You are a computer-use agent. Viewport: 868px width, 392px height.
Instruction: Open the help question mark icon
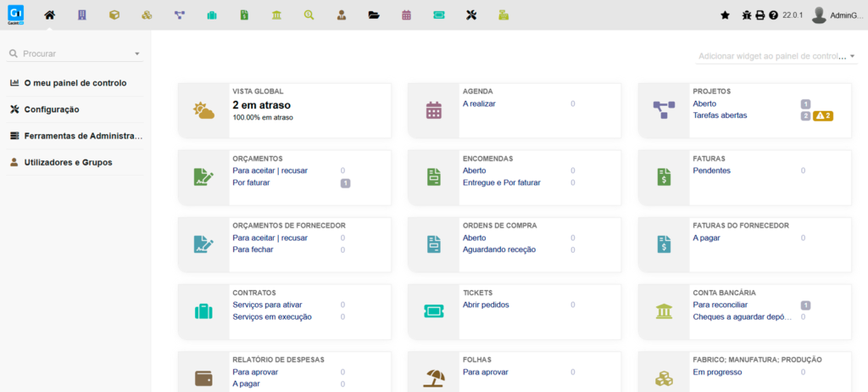[773, 15]
